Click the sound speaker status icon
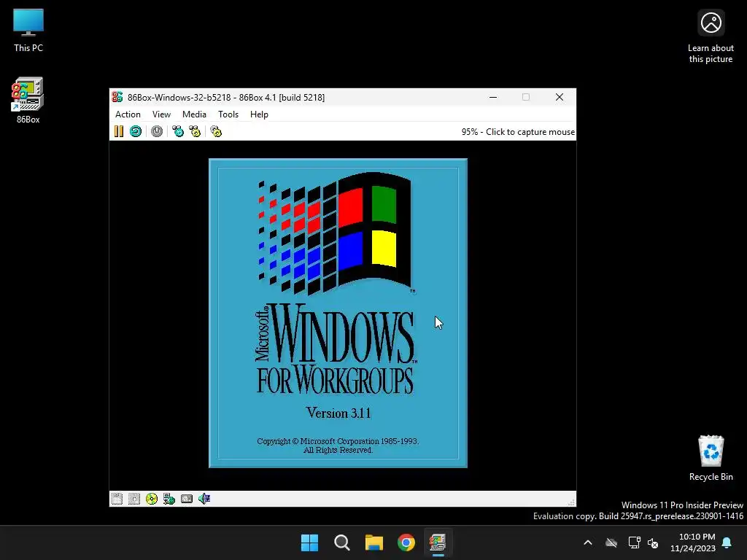 coord(204,499)
